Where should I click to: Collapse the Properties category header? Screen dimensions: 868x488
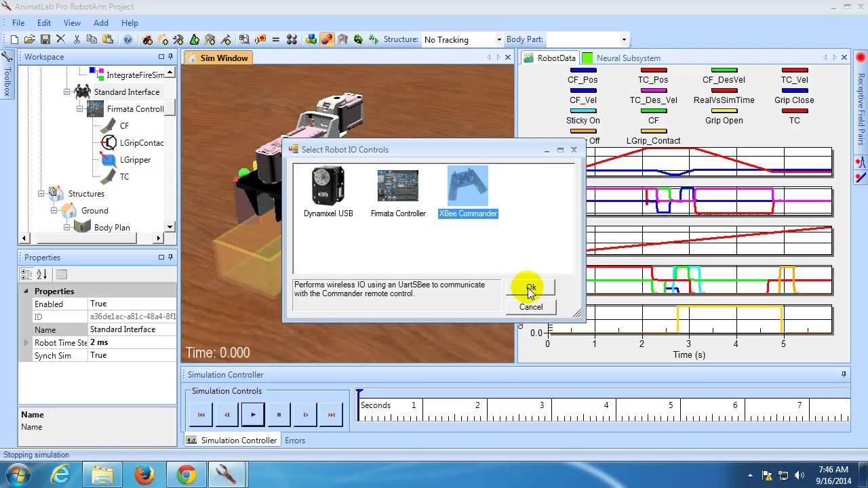[26, 291]
